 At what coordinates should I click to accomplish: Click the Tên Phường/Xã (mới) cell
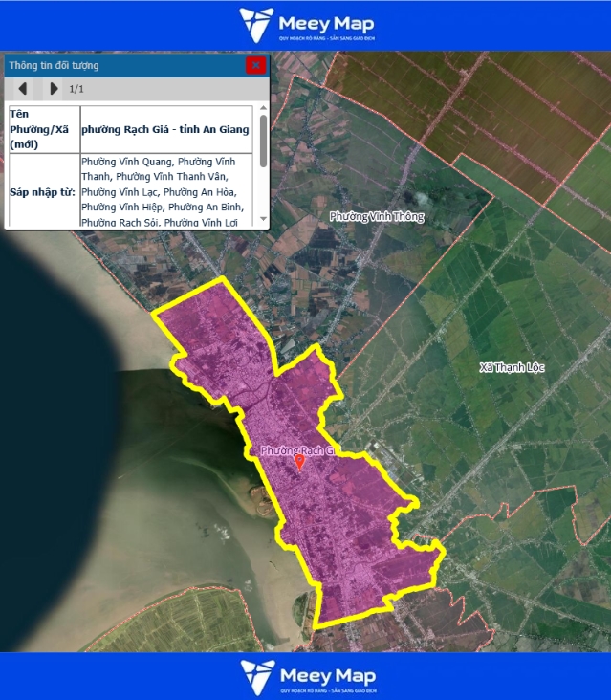[x=44, y=129]
